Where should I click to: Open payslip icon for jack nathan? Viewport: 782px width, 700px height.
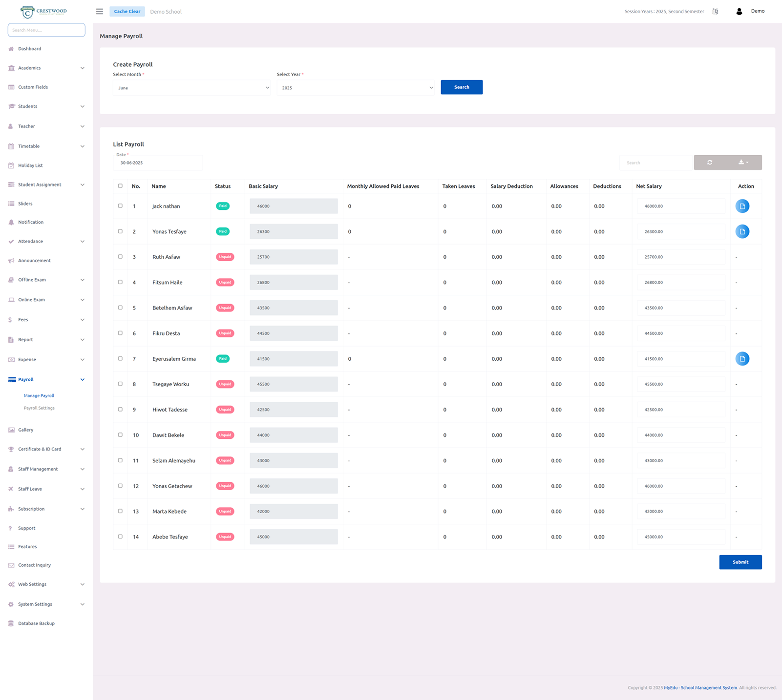pos(742,206)
